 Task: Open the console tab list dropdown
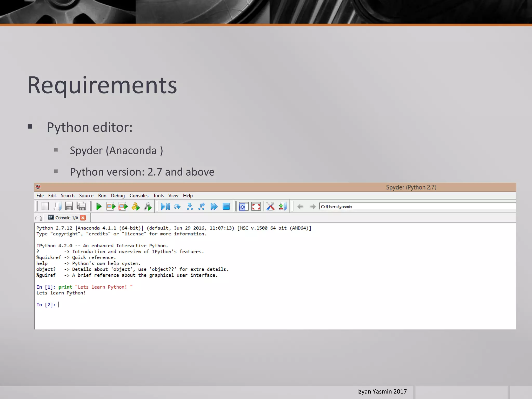point(39,218)
